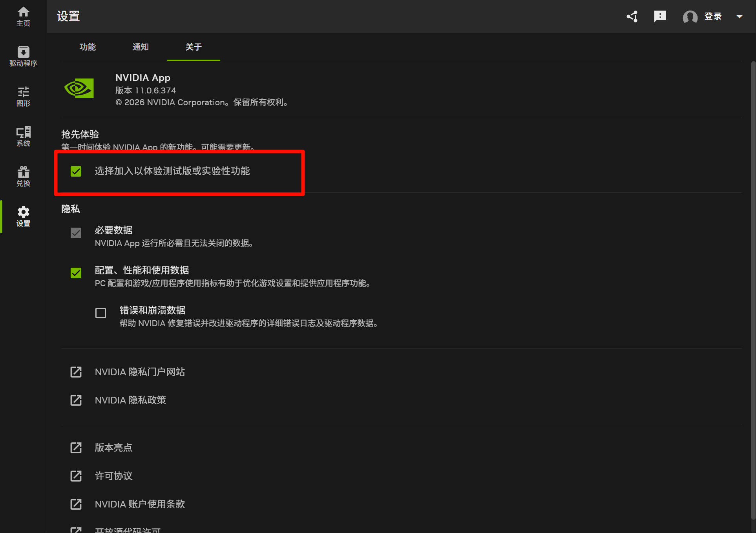756x533 pixels.
Task: Enable 错误和崩溃数据 checkbox
Action: (x=100, y=313)
